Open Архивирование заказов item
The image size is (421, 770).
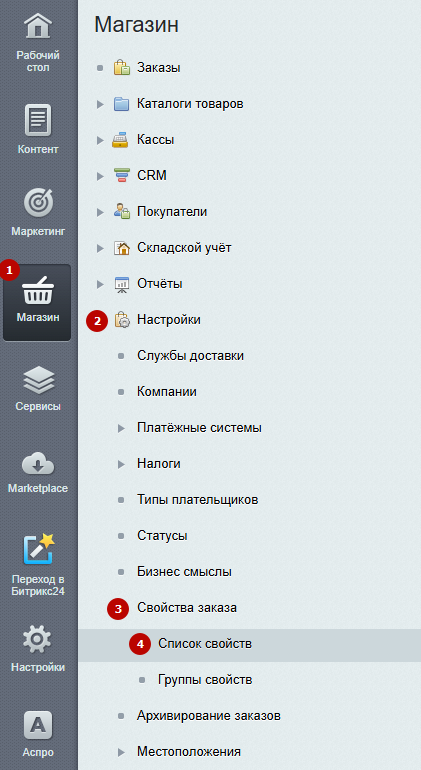coord(209,716)
